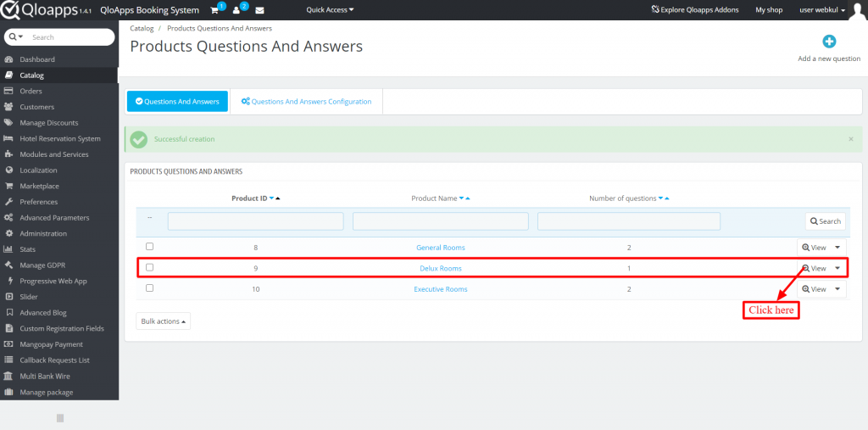Open Localization in the sidebar
Viewport: 868px width, 430px height.
tap(38, 170)
